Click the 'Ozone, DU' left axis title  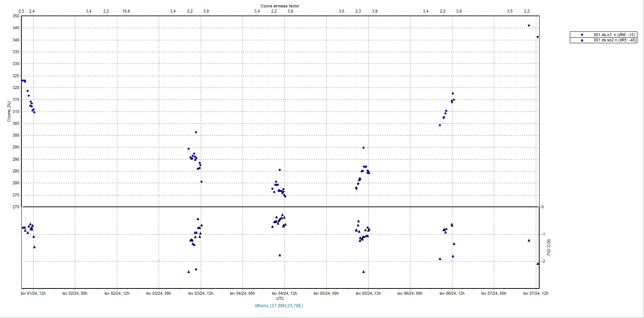click(x=9, y=112)
